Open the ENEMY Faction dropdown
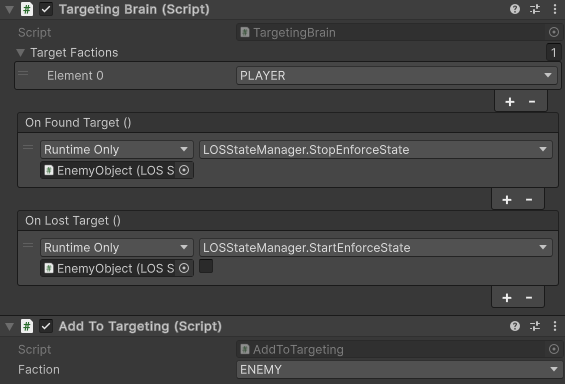Viewport: 565px width, 384px height. coord(399,370)
